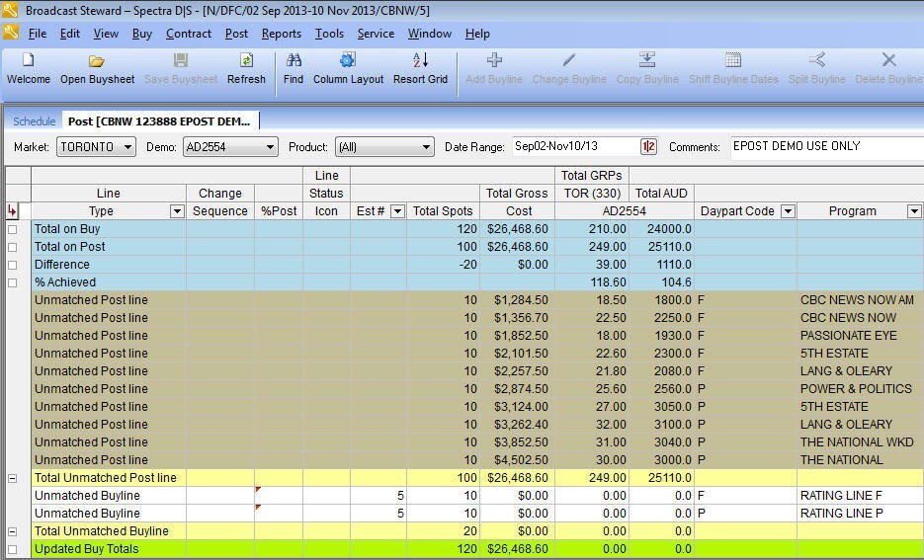
Task: Open the Window menu
Action: tap(430, 34)
